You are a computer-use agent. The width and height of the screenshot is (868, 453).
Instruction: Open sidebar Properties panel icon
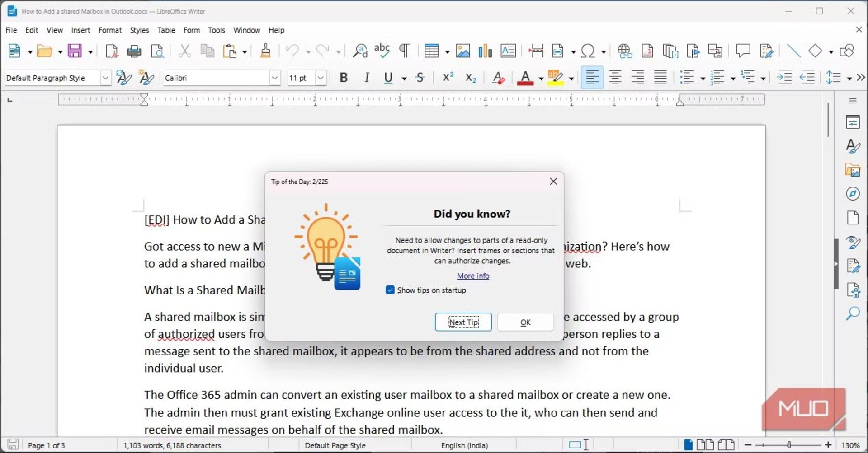(852, 122)
